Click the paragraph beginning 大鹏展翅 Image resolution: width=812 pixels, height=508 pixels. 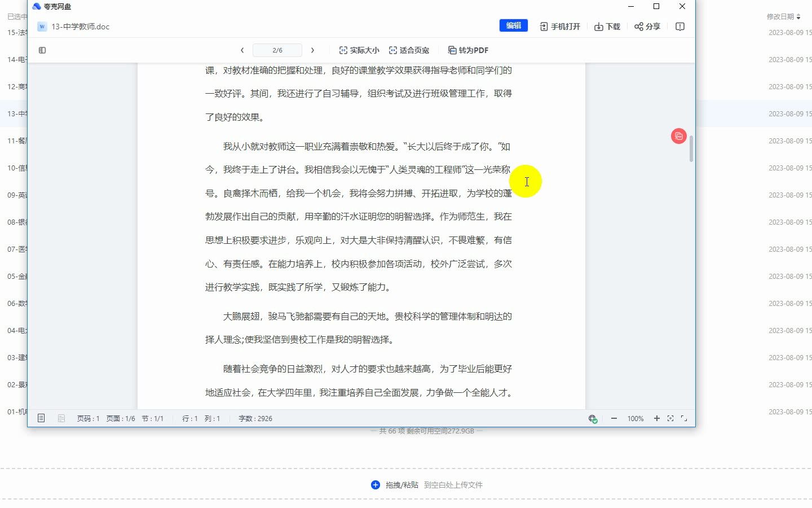pos(359,328)
